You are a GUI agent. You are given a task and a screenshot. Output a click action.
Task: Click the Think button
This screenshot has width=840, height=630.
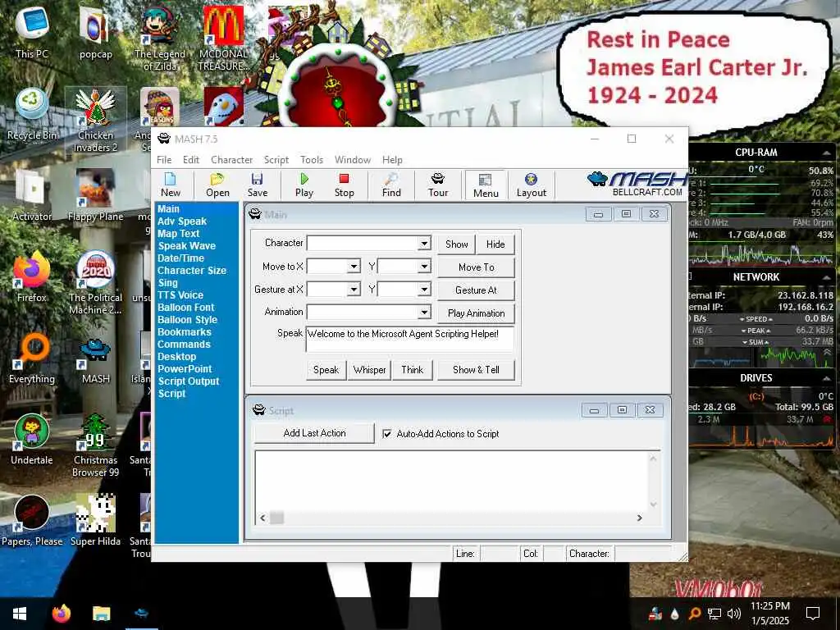click(412, 370)
